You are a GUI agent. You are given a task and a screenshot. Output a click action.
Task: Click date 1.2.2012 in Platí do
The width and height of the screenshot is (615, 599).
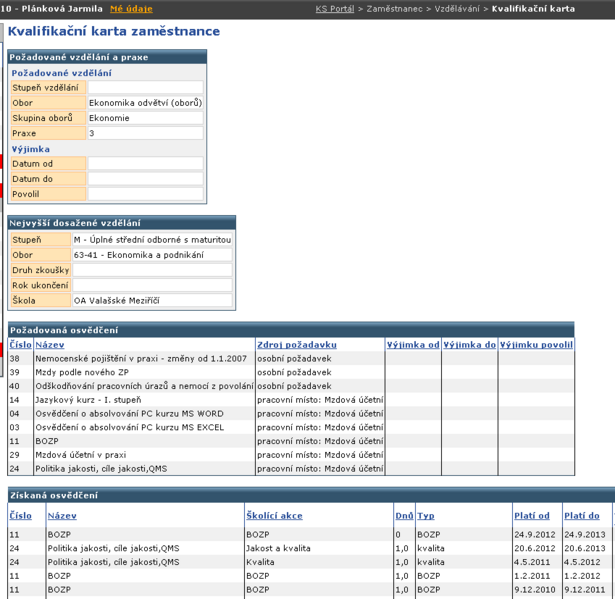[582, 575]
